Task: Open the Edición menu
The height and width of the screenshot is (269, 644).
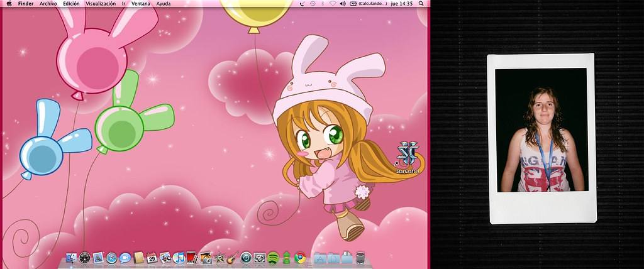Action: point(71,3)
